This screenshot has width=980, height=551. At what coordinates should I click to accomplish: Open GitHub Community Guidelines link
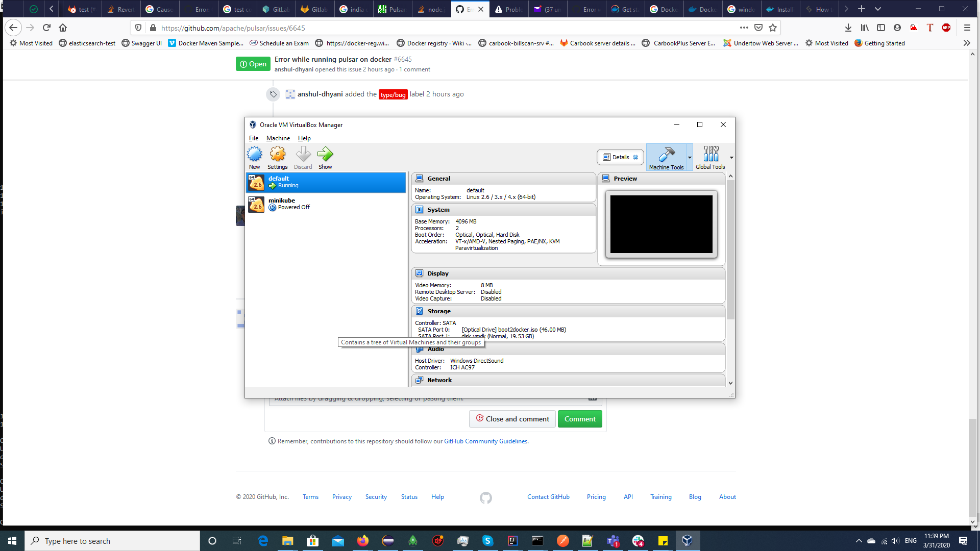coord(485,441)
